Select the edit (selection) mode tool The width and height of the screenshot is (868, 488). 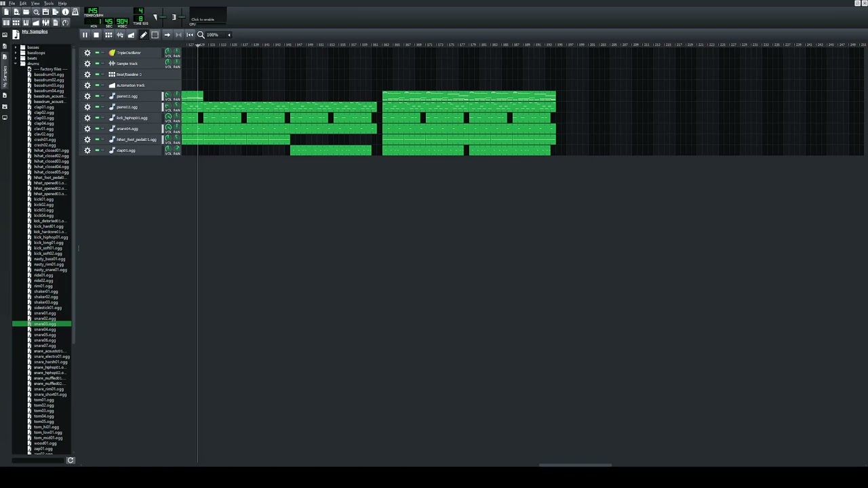point(155,35)
